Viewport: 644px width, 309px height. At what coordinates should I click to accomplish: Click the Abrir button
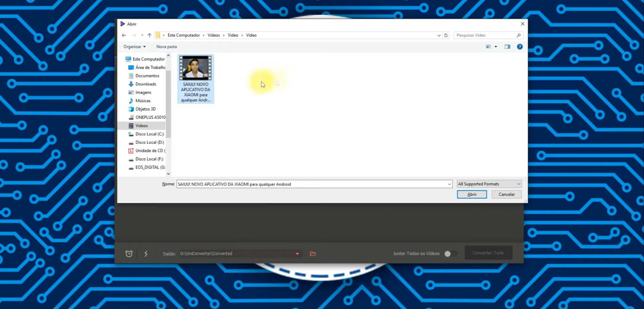tap(472, 194)
